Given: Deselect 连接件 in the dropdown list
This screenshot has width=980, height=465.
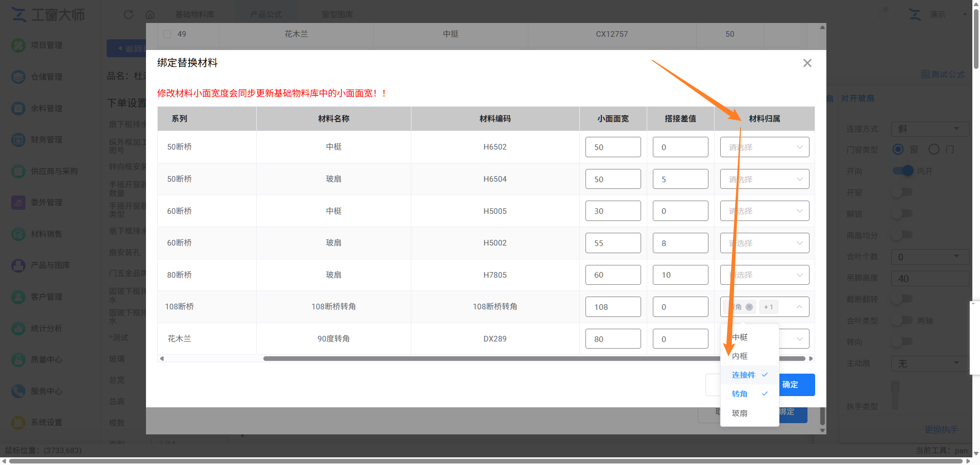Looking at the screenshot, I should (749, 375).
